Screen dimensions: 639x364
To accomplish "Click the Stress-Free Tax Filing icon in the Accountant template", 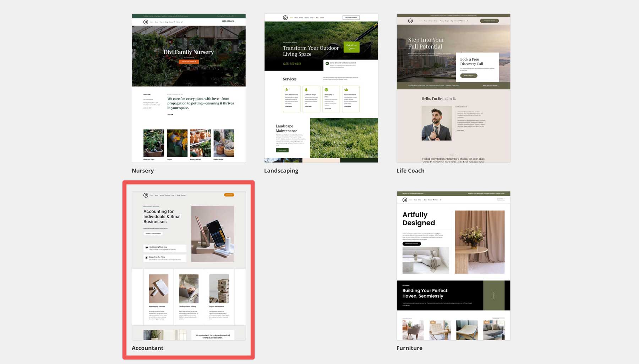I will click(x=147, y=258).
